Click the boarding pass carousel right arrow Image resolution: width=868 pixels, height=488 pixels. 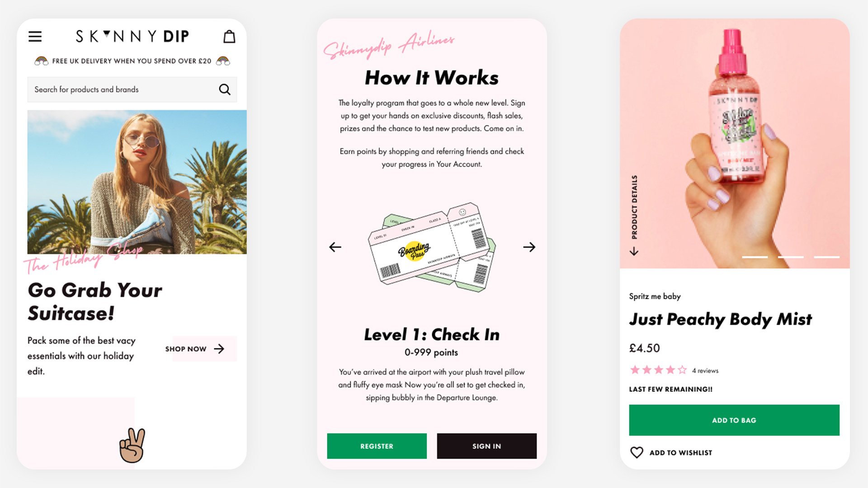[528, 247]
